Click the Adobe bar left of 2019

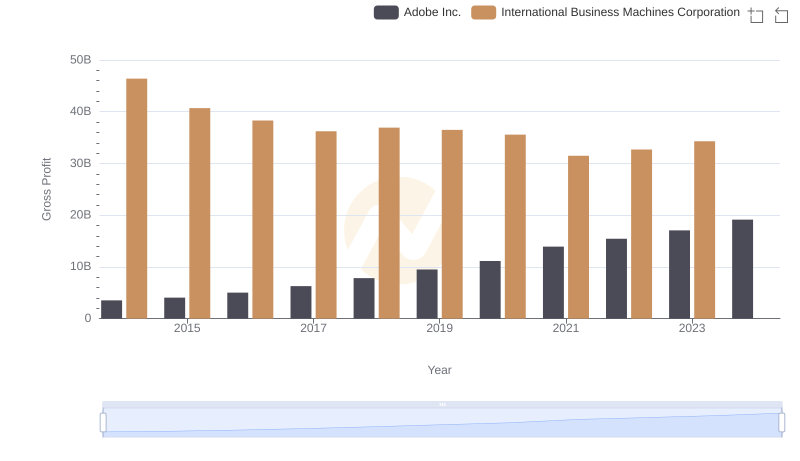427,294
